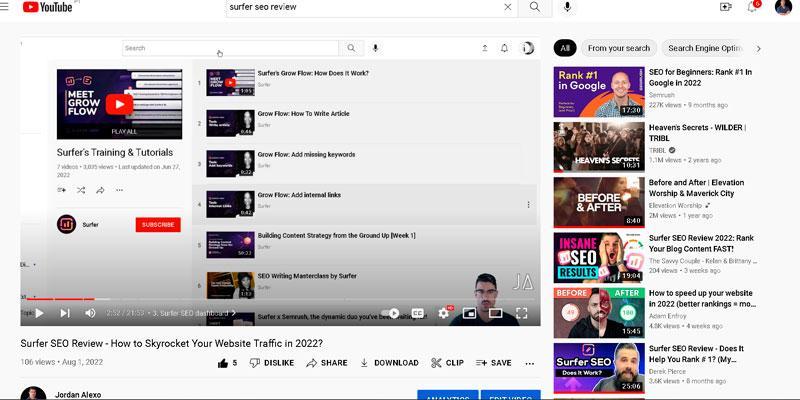This screenshot has width=800, height=400.
Task: Open the 'Before and After | Elevation' thumbnail
Action: (599, 202)
